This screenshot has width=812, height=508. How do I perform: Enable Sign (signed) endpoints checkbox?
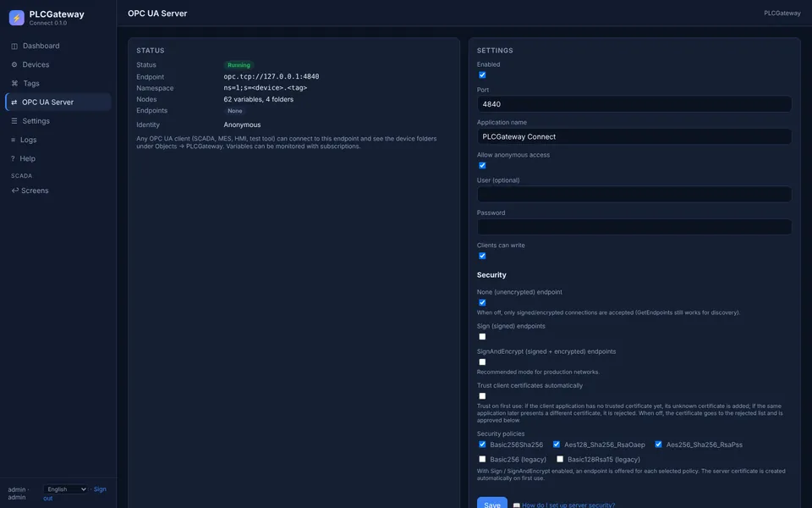pyautogui.click(x=482, y=337)
